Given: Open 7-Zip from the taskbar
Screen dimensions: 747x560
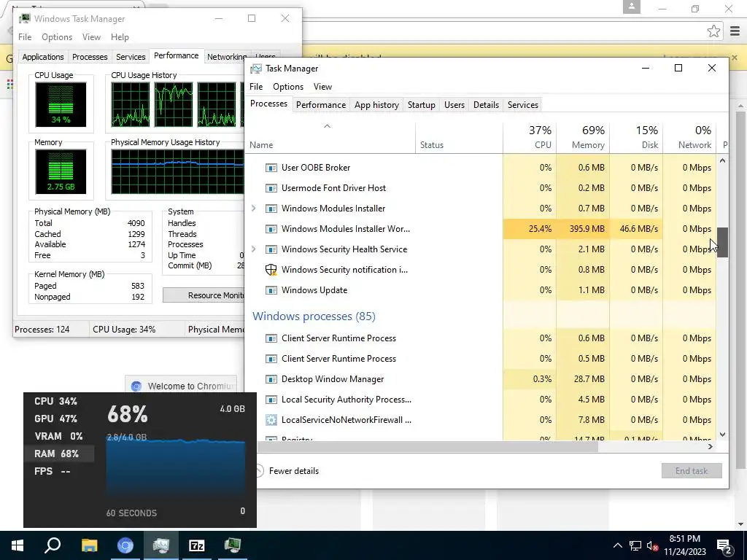Looking at the screenshot, I should tap(197, 545).
